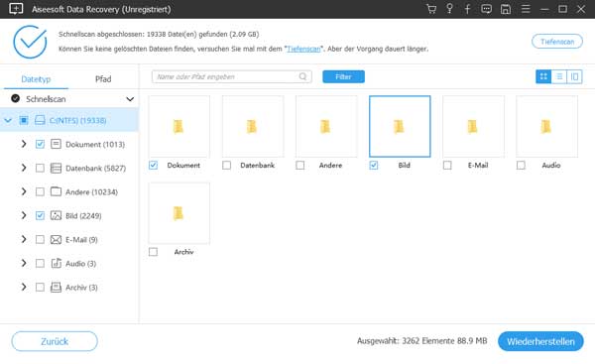Click the Schnellscan status check icon

[15, 98]
